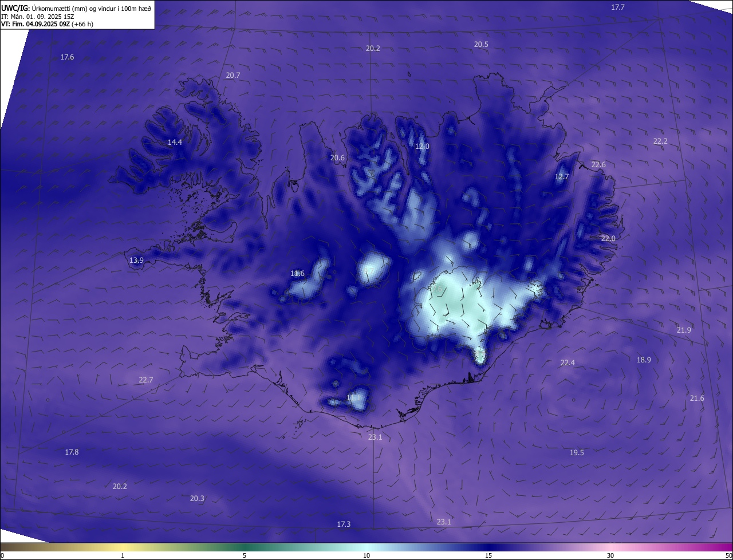Click the 21.9 value label
This screenshot has width=733, height=560.
coord(684,330)
